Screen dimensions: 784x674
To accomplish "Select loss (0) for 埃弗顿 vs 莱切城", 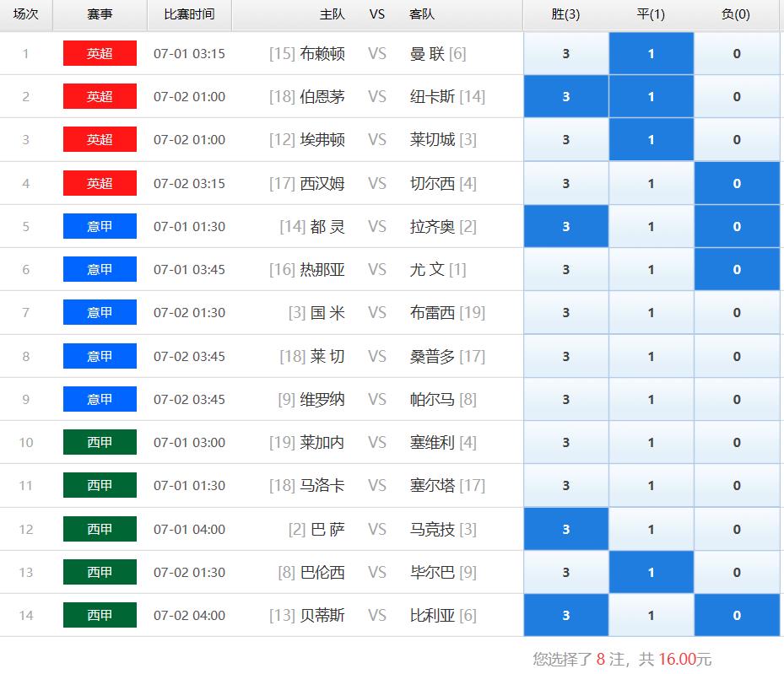I will [x=737, y=139].
